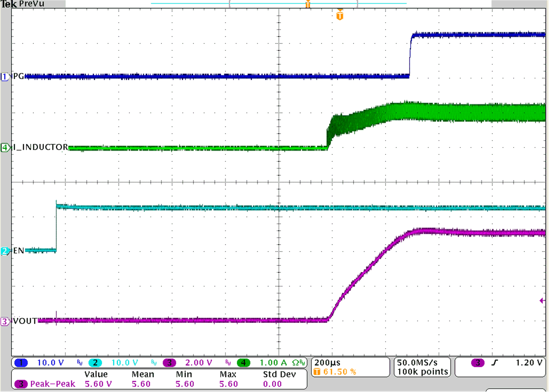Click the channel 2 EN marker icon

[4, 251]
